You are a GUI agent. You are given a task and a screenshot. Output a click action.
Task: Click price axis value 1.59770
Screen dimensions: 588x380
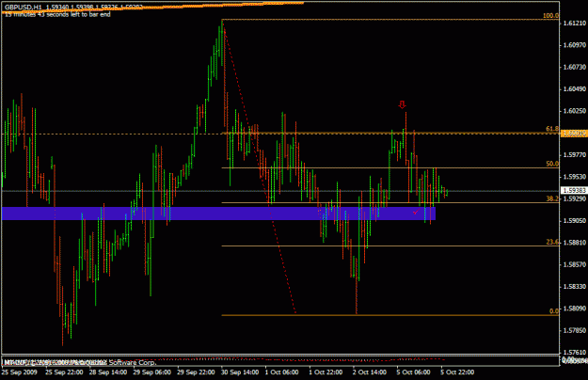(575, 155)
